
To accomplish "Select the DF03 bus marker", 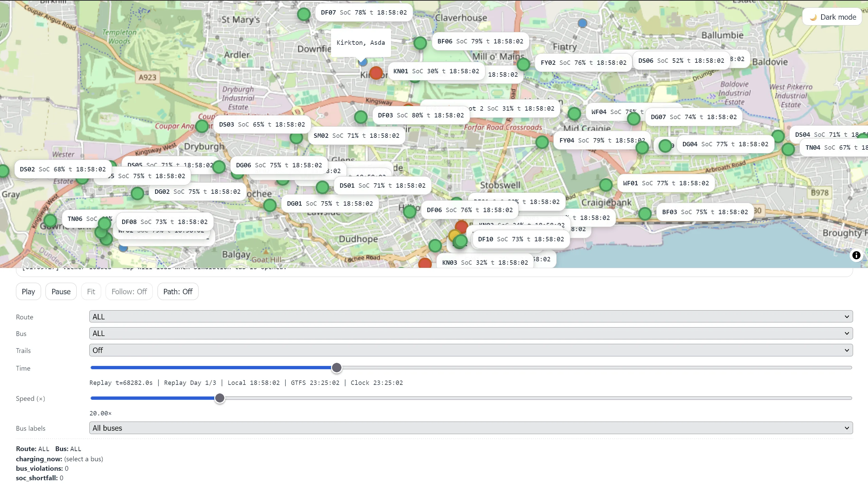I will [361, 117].
